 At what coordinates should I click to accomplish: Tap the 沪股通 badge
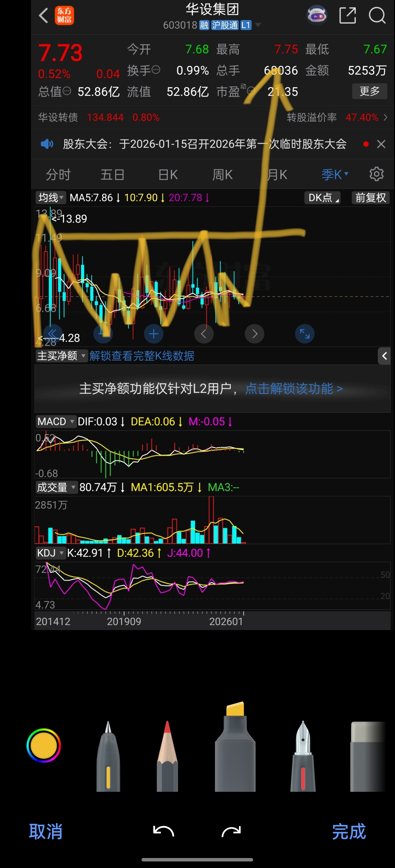coord(225,25)
